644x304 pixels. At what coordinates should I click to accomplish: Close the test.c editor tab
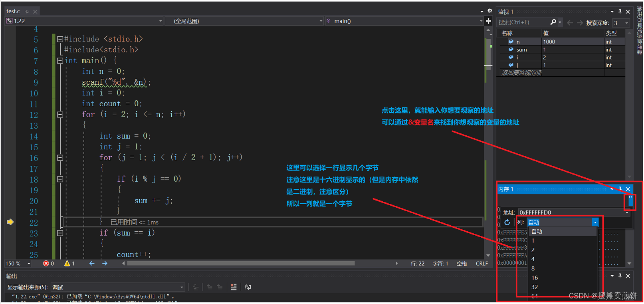pyautogui.click(x=35, y=12)
